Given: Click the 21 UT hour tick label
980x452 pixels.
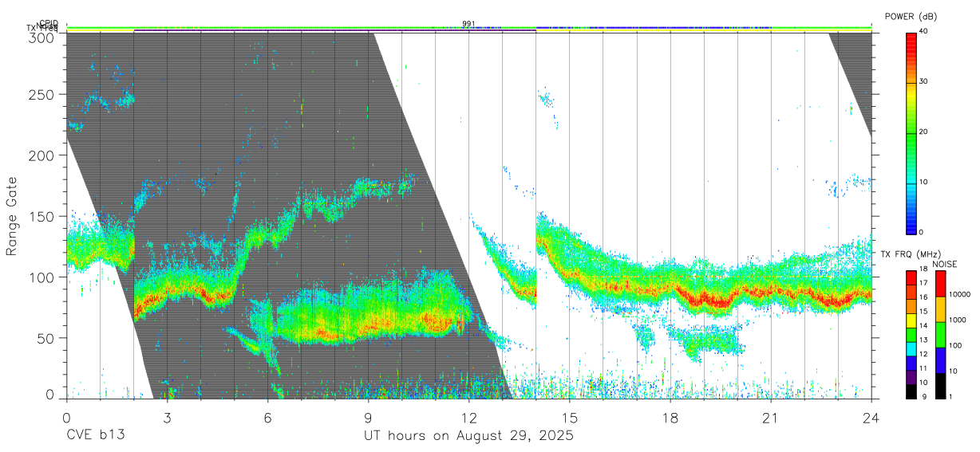Looking at the screenshot, I should pos(771,417).
